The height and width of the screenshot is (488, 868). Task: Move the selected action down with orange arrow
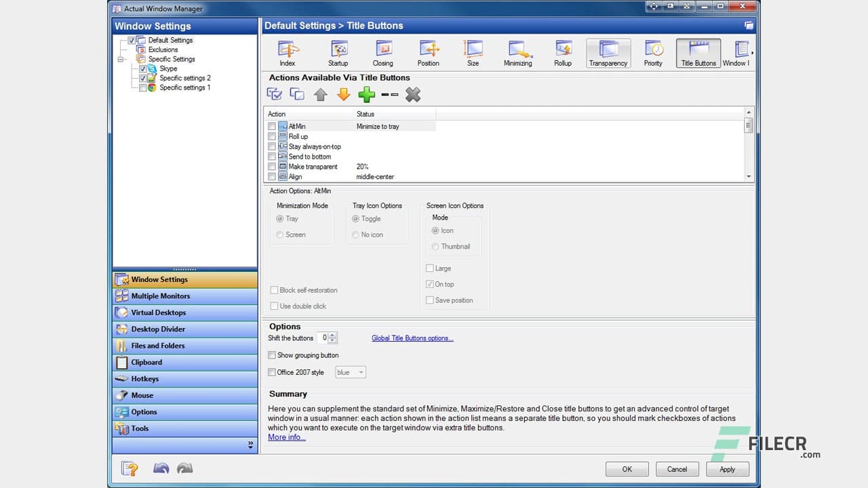tap(343, 95)
